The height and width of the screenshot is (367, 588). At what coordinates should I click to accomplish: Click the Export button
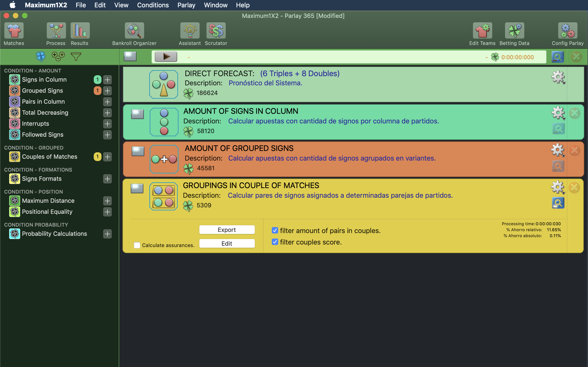[227, 230]
